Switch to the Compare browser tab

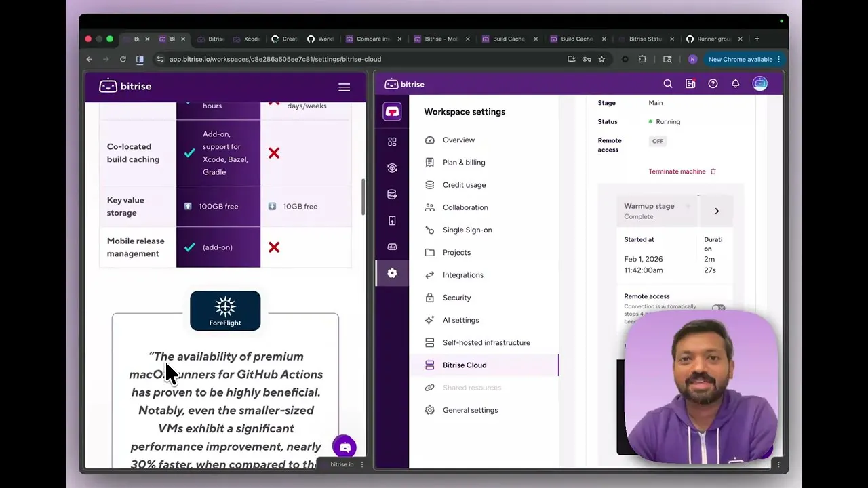click(x=373, y=39)
